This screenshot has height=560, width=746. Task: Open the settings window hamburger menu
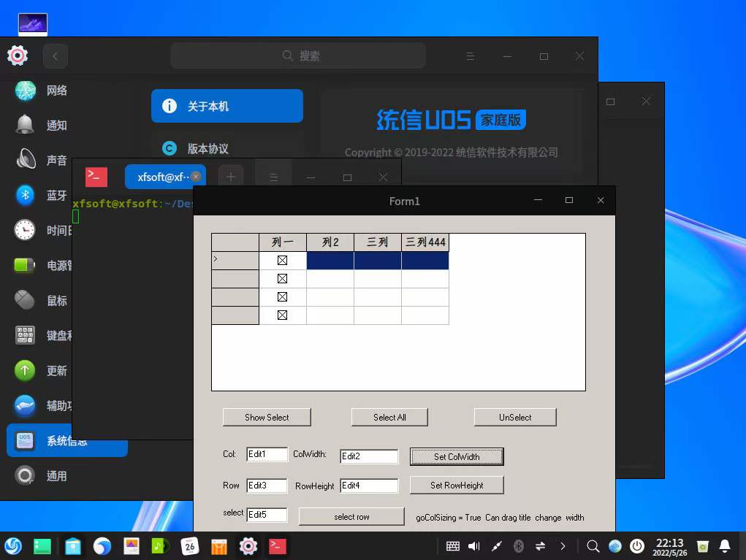[470, 56]
